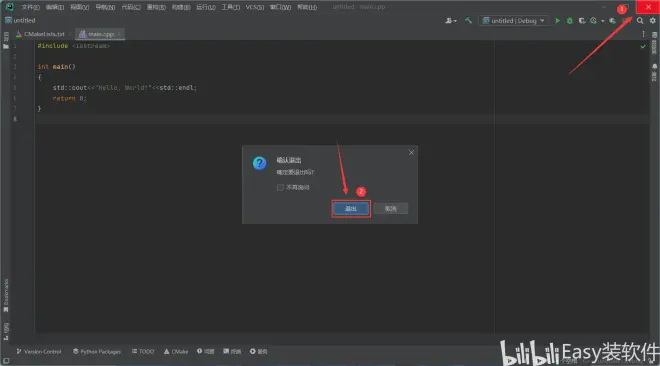Open the 问题 (Problems) tool window
This screenshot has width=660, height=366.
coord(205,351)
